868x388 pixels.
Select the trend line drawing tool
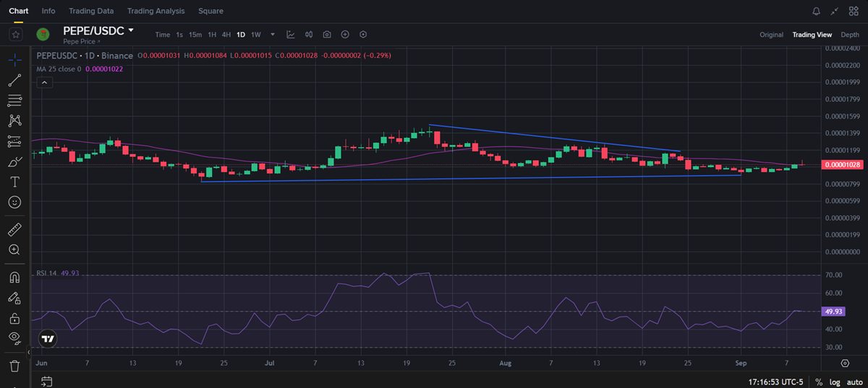click(x=14, y=79)
